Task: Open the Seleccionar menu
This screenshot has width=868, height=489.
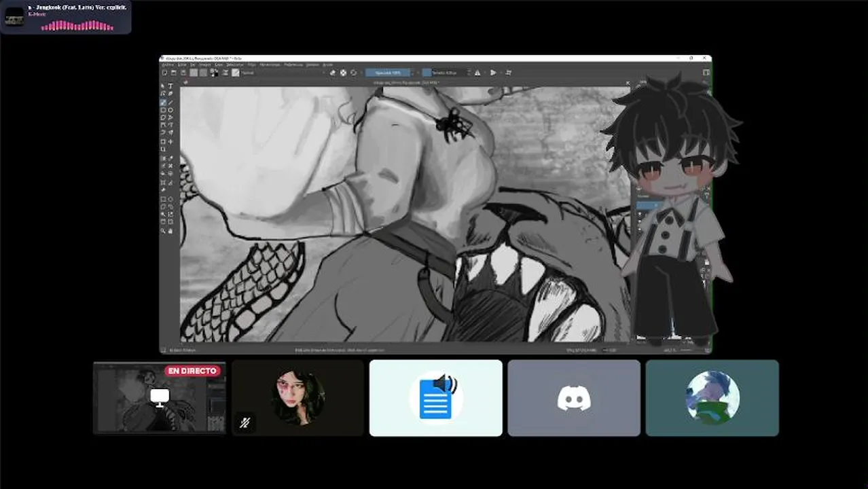Action: point(235,65)
